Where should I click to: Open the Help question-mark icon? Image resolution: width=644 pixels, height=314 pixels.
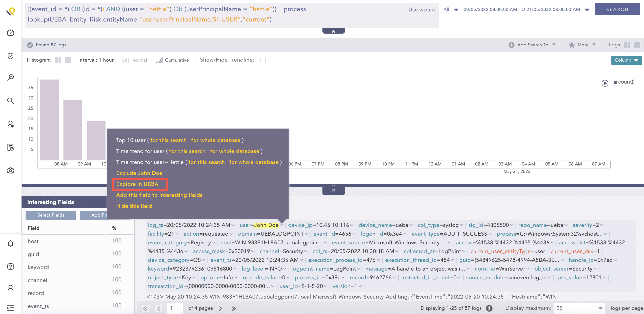pyautogui.click(x=11, y=267)
